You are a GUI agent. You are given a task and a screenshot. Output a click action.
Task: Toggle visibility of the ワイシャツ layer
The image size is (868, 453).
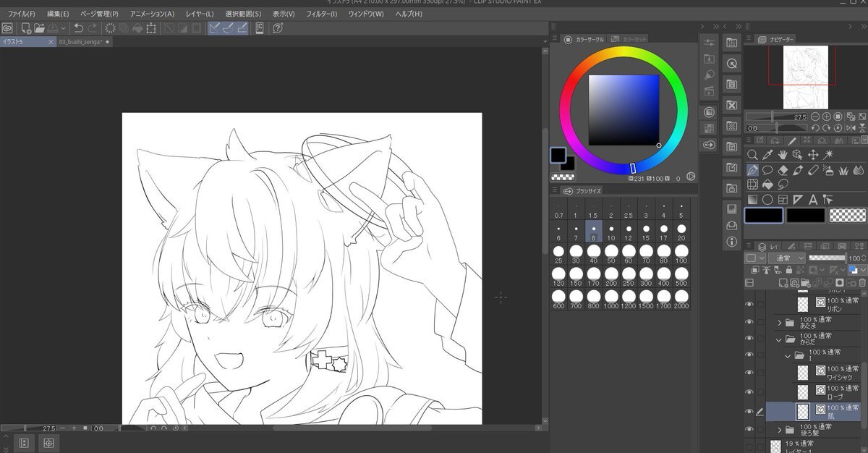pos(749,372)
